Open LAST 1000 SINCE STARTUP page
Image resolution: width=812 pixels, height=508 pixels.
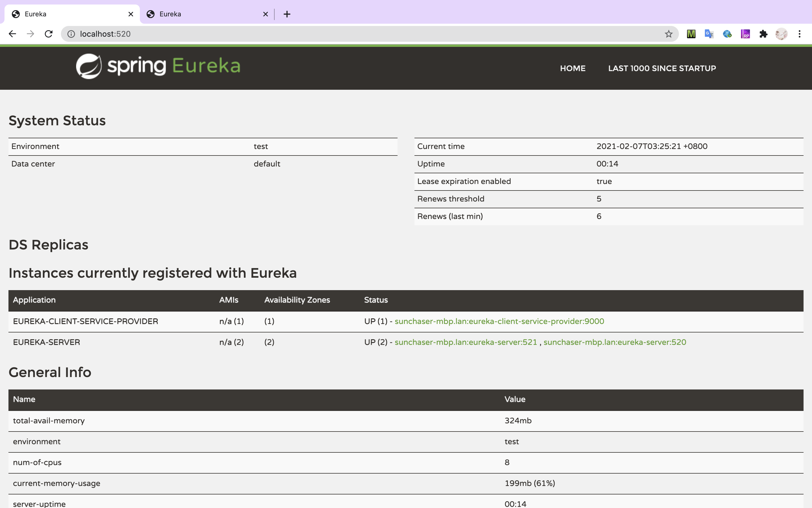662,68
